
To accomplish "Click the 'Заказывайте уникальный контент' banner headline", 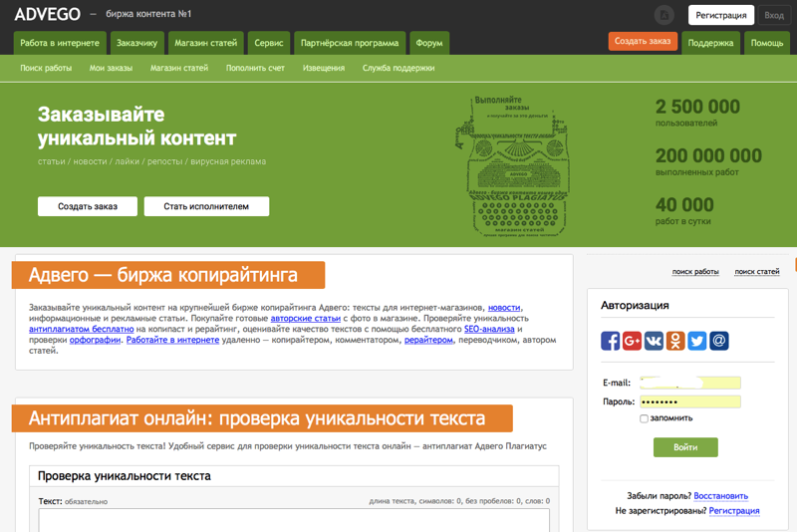I will pos(136,126).
